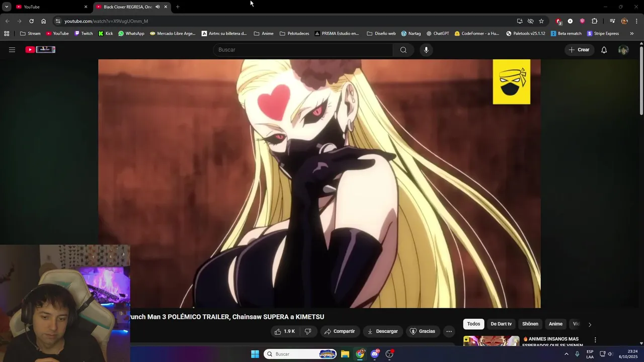
Task: Open the WhatsApp bookmark
Action: click(x=131, y=34)
